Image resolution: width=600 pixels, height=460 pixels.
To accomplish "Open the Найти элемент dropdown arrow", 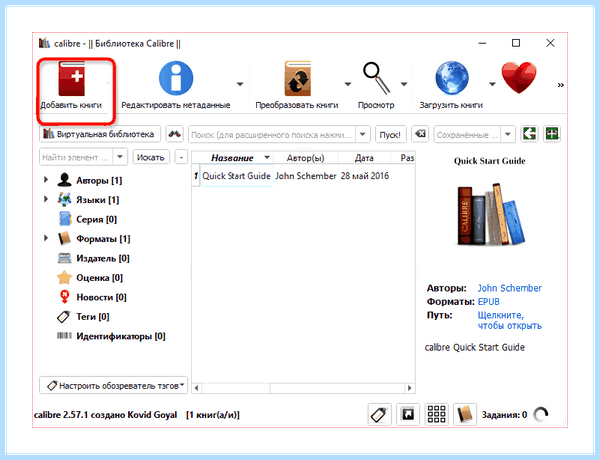I will coord(120,157).
